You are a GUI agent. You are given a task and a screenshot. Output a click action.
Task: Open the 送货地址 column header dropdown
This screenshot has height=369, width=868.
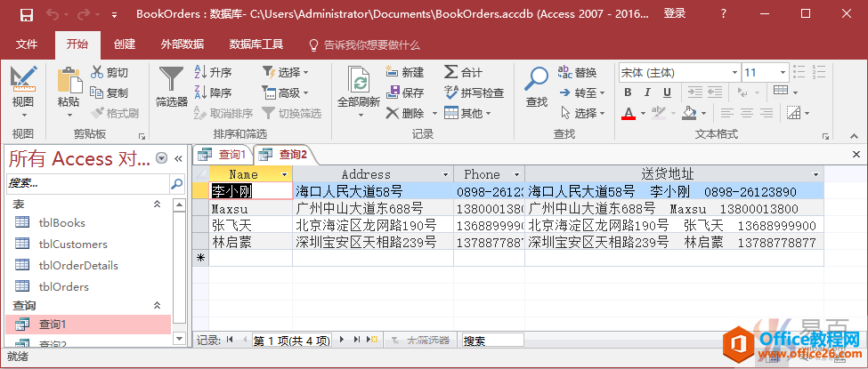pyautogui.click(x=816, y=175)
